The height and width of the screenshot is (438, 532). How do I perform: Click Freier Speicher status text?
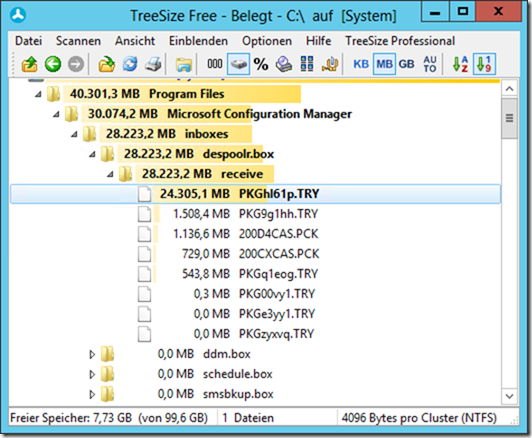click(x=109, y=418)
